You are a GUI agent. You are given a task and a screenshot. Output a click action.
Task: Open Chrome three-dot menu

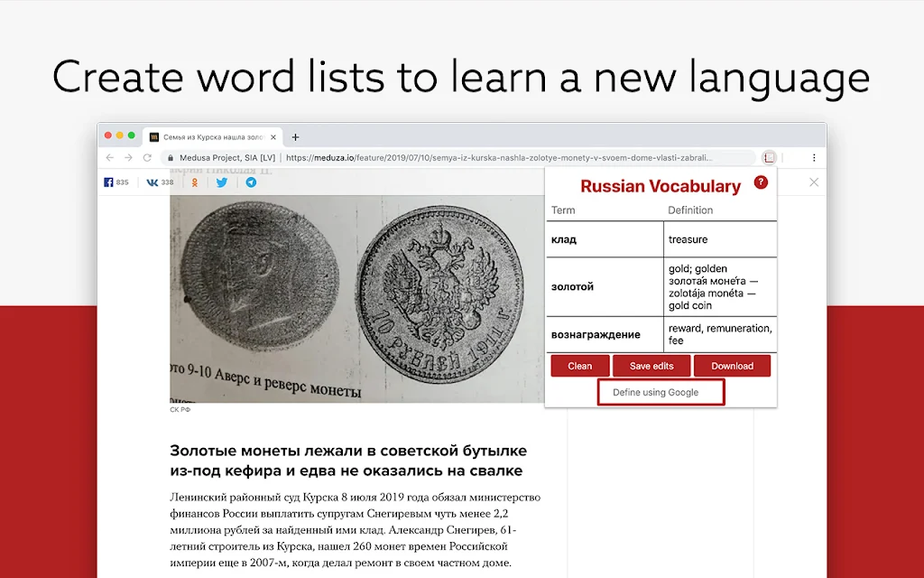point(814,157)
